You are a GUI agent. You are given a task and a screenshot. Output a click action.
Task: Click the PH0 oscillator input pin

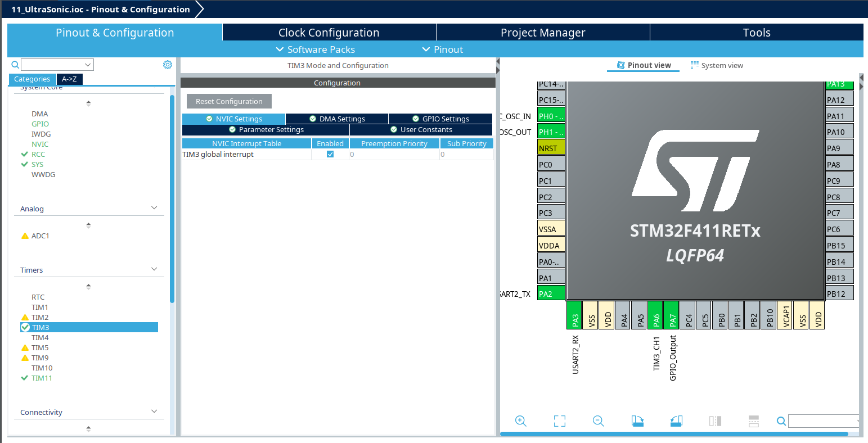(551, 116)
